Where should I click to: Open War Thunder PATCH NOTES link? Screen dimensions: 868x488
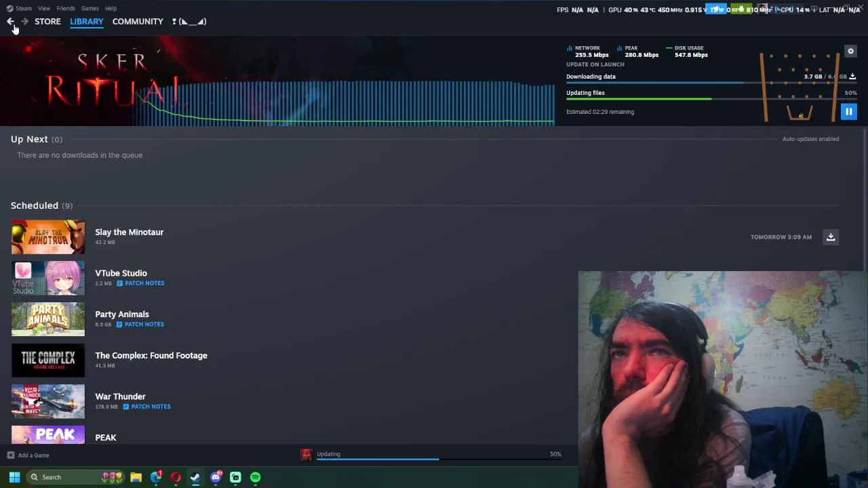click(x=151, y=407)
